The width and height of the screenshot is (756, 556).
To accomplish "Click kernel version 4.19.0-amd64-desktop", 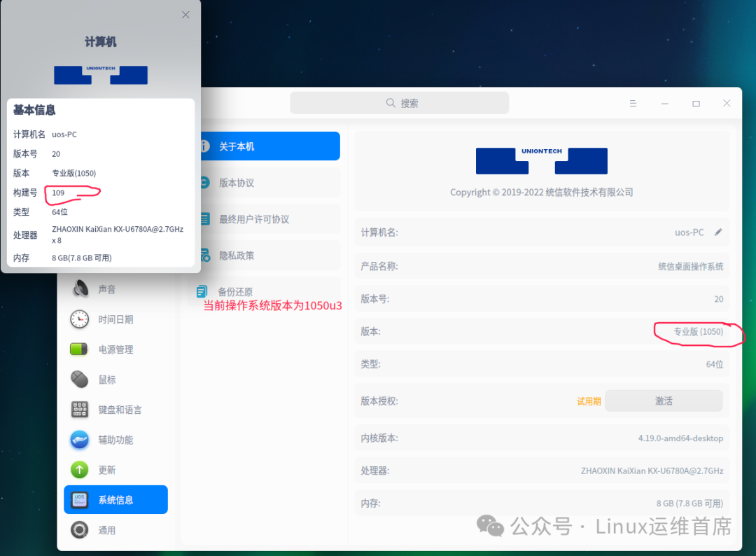I will [x=680, y=438].
